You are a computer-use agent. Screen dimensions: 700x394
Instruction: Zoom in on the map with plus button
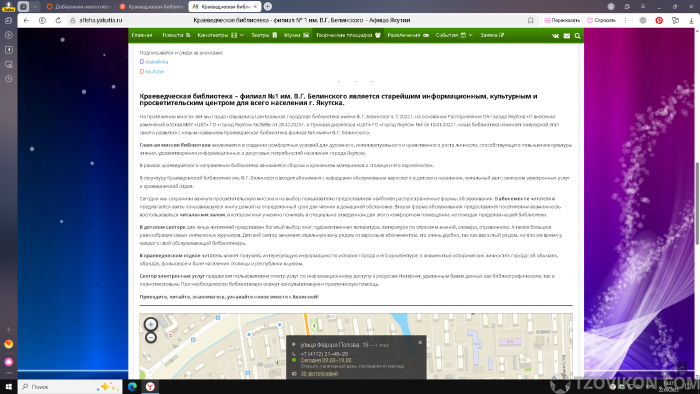tap(151, 324)
